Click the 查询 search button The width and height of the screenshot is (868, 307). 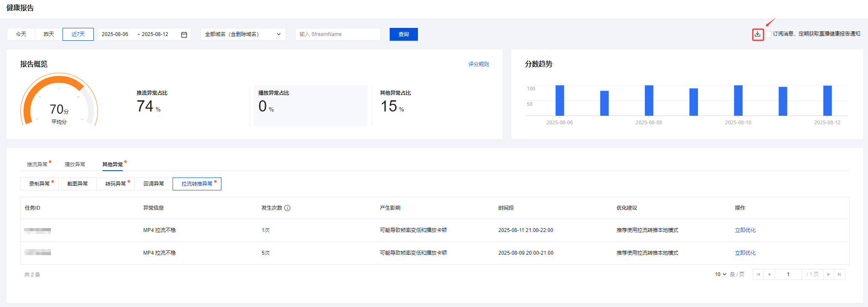tap(404, 34)
